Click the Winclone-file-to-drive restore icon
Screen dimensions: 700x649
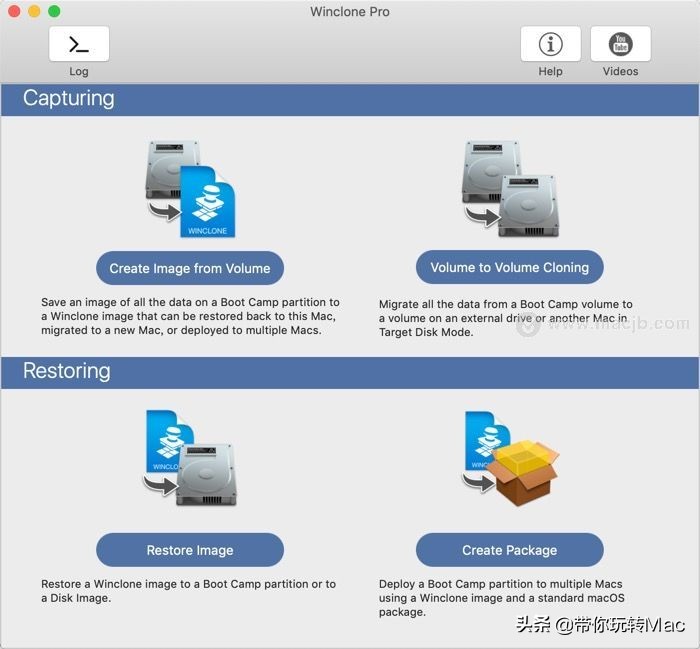tap(190, 458)
